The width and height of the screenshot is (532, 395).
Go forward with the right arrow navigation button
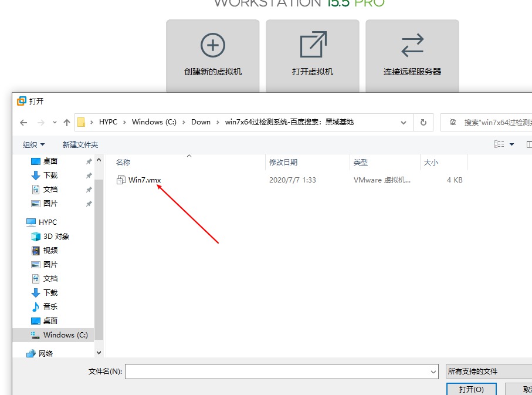[x=40, y=122]
